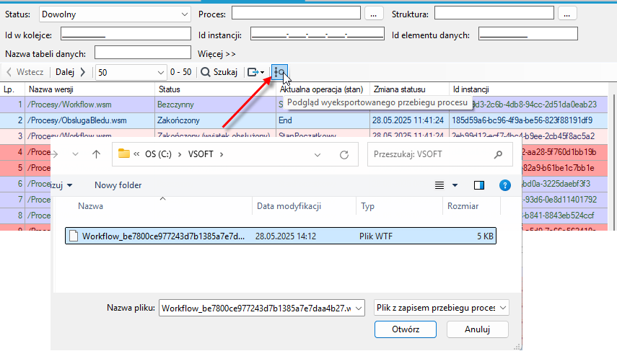Click OS (C:) in the breadcrumb path
This screenshot has height=364, width=617.
click(158, 154)
